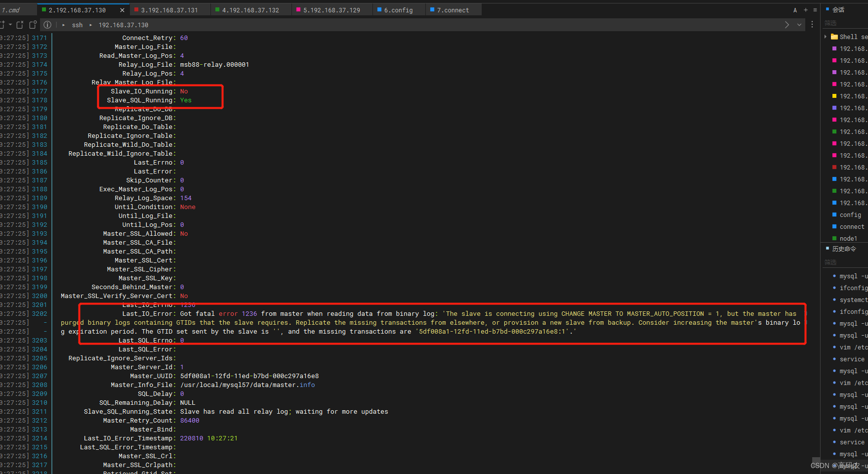Click the 历史命令 panel header

click(844, 249)
